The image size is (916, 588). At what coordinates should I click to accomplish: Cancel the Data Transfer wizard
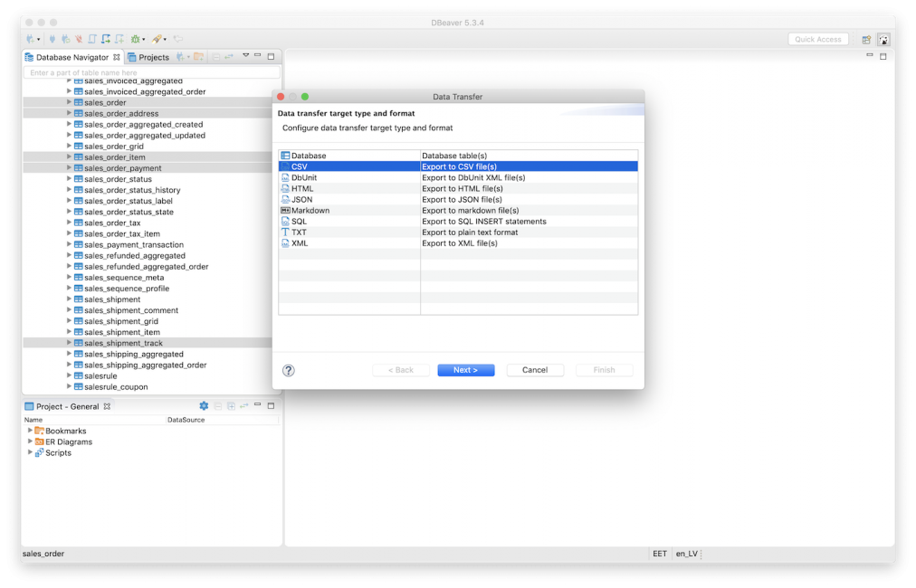click(534, 369)
